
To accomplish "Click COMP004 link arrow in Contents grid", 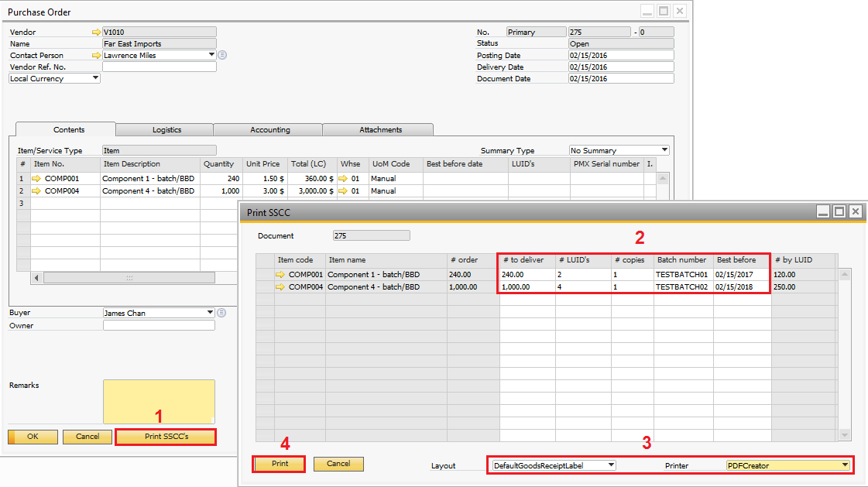I will point(36,191).
